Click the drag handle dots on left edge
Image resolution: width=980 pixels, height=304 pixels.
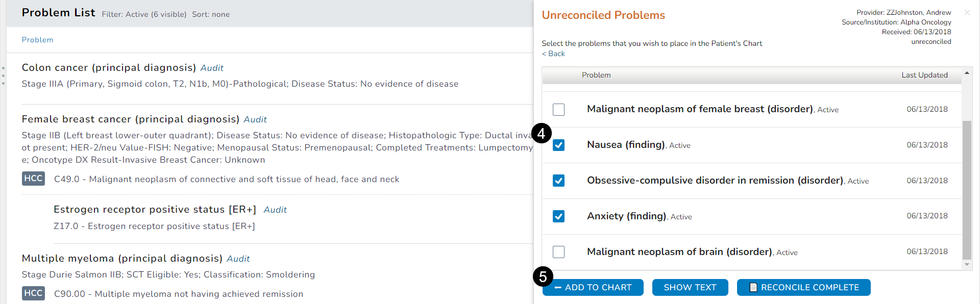(x=3, y=75)
